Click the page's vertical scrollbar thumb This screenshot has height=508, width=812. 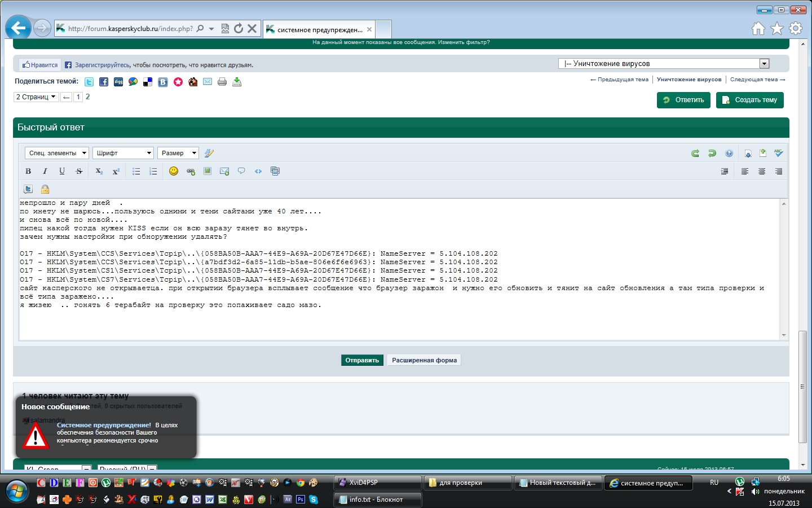click(x=802, y=387)
